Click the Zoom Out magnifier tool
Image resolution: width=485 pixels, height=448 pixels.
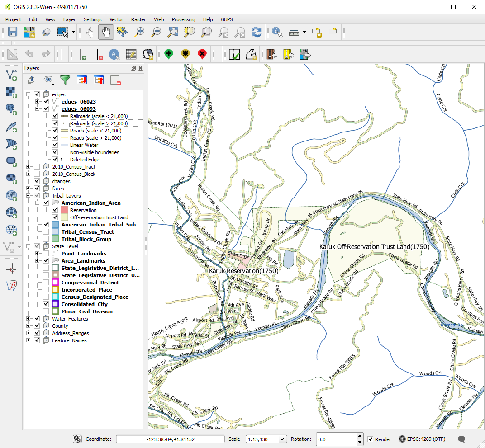pyautogui.click(x=156, y=32)
